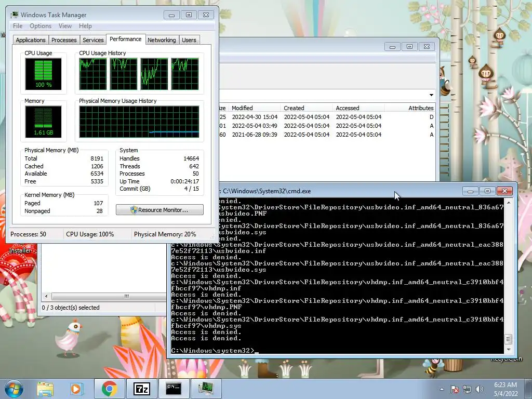
Task: Switch to the Processes tab
Action: pos(64,40)
